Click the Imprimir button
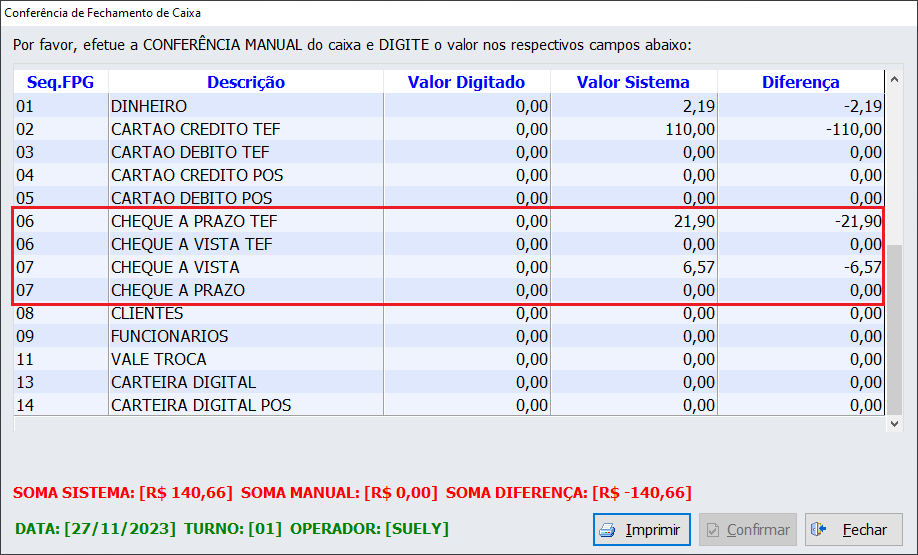The width and height of the screenshot is (918, 555). coord(641,530)
